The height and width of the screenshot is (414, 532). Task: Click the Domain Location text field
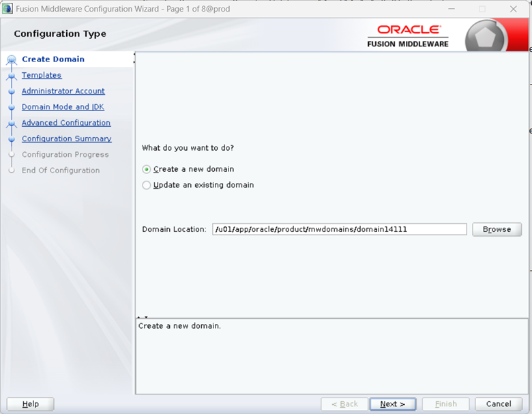(x=339, y=229)
